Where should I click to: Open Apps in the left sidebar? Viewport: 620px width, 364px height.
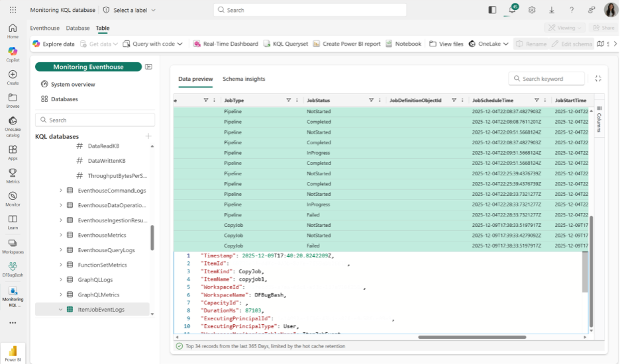click(13, 153)
